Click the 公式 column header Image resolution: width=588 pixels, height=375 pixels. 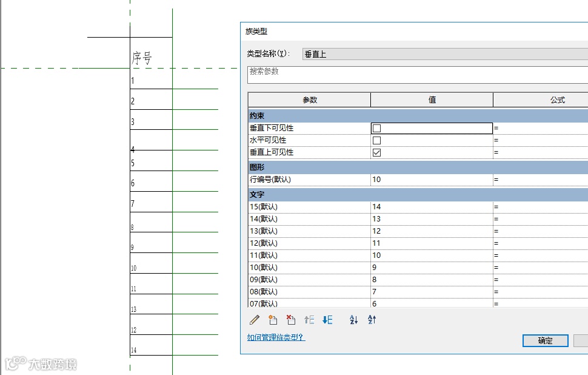540,100
